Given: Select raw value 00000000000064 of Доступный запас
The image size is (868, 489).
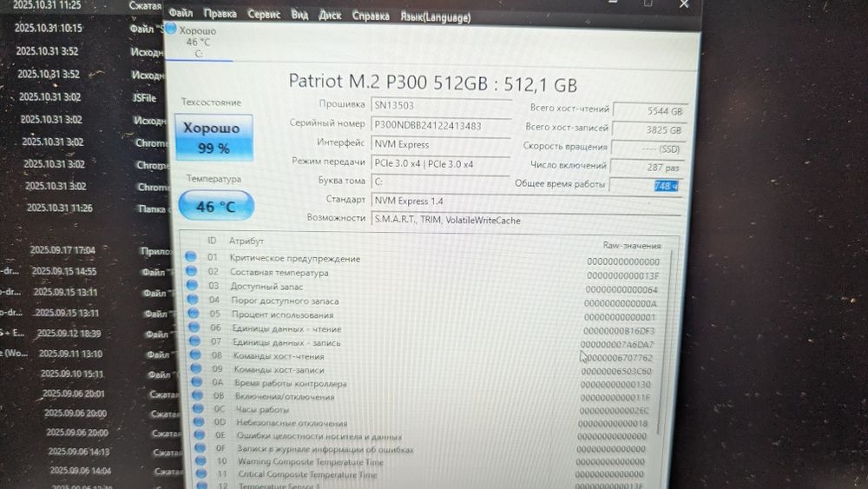Looking at the screenshot, I should [621, 289].
